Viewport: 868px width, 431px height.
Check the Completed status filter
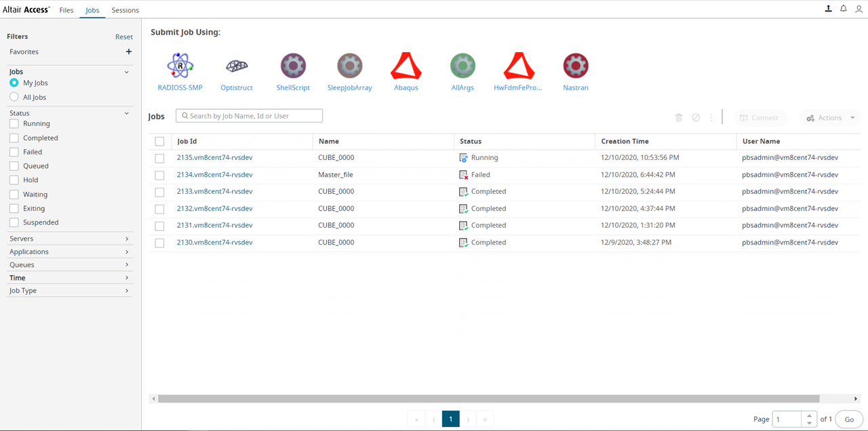(x=14, y=138)
